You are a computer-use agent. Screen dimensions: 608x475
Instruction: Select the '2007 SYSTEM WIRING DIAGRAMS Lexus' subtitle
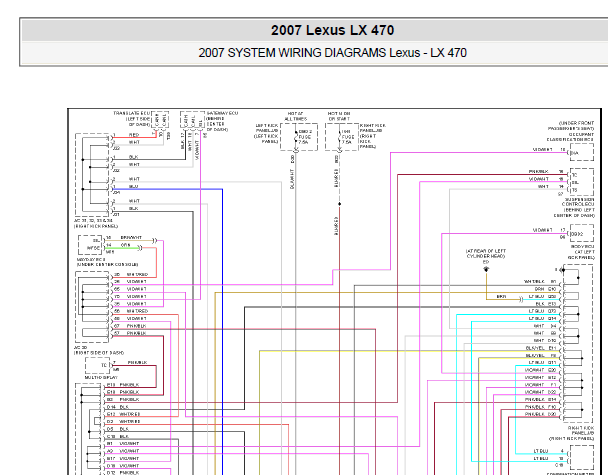(309, 53)
